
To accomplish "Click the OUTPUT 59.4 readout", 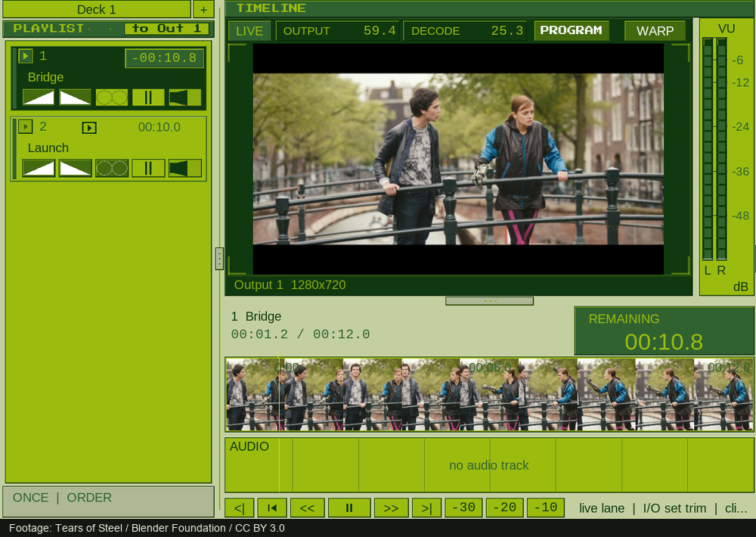I will [338, 31].
